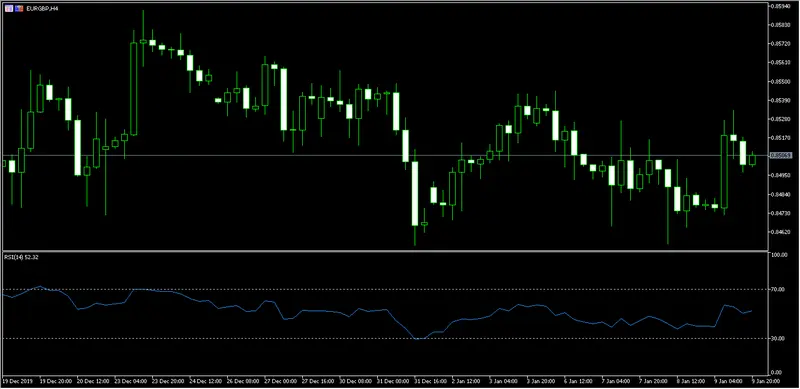Click the first flag icon beside EURGBP
The image size is (800, 389).
click(x=9, y=9)
